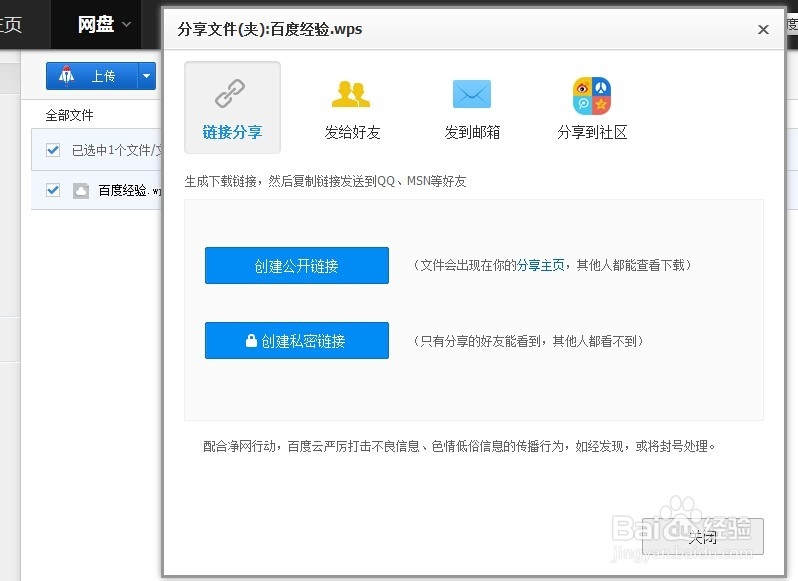Click the 百度经验.wps file type icon

80,191
